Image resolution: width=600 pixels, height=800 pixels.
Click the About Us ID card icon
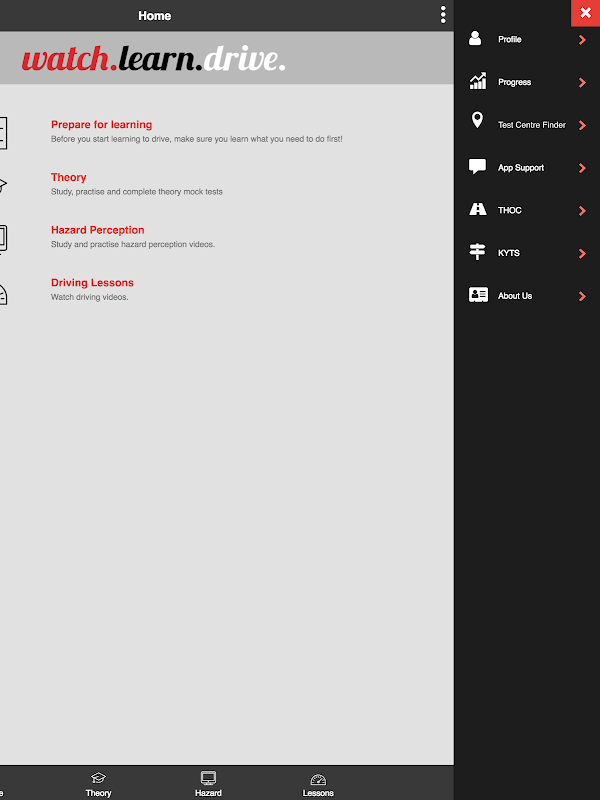478,295
